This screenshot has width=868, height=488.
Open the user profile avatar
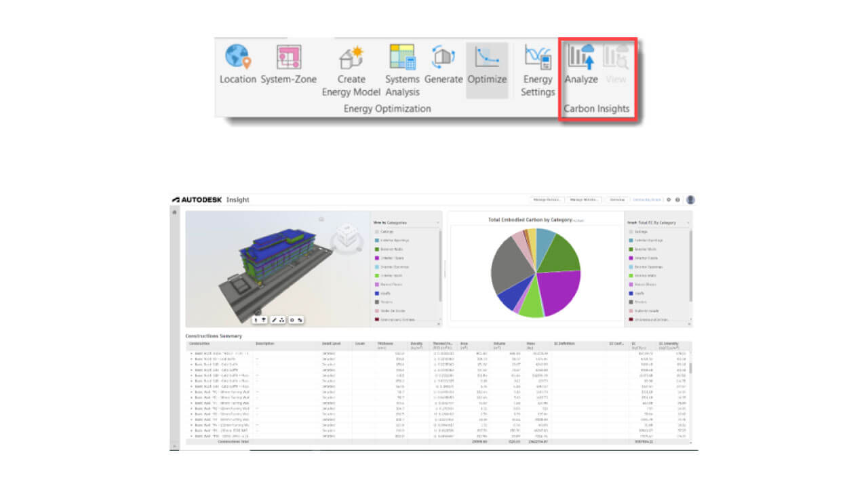coord(690,200)
